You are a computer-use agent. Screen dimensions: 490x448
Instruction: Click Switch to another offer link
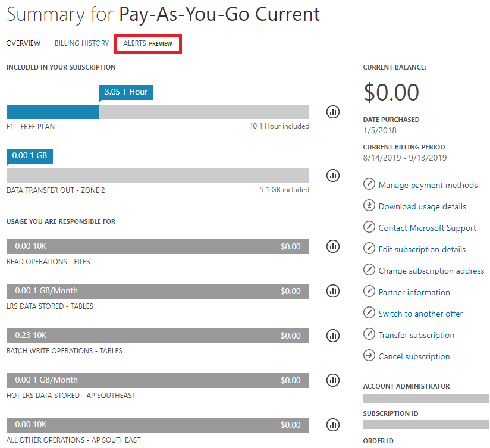coord(420,314)
